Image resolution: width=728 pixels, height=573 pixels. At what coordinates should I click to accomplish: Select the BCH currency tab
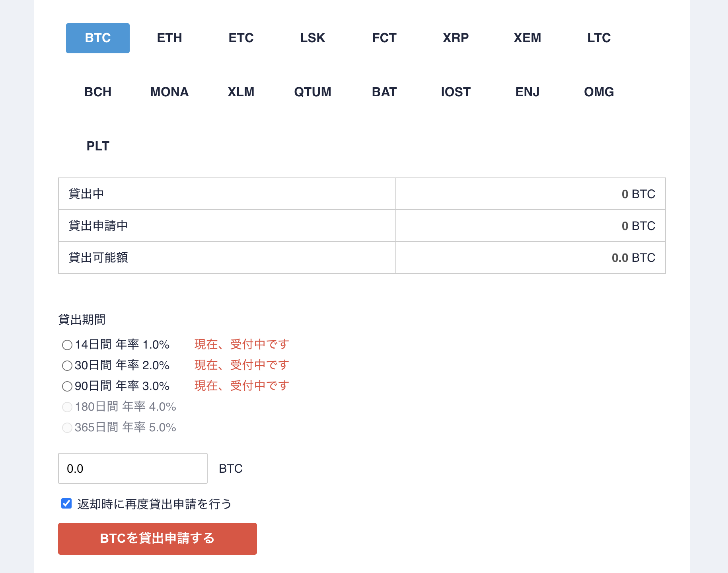pyautogui.click(x=98, y=92)
